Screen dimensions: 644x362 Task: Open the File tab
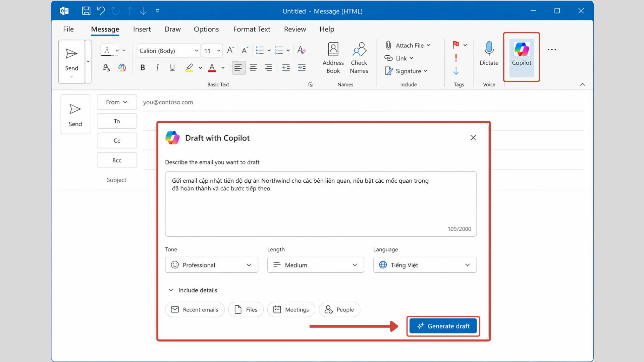68,29
